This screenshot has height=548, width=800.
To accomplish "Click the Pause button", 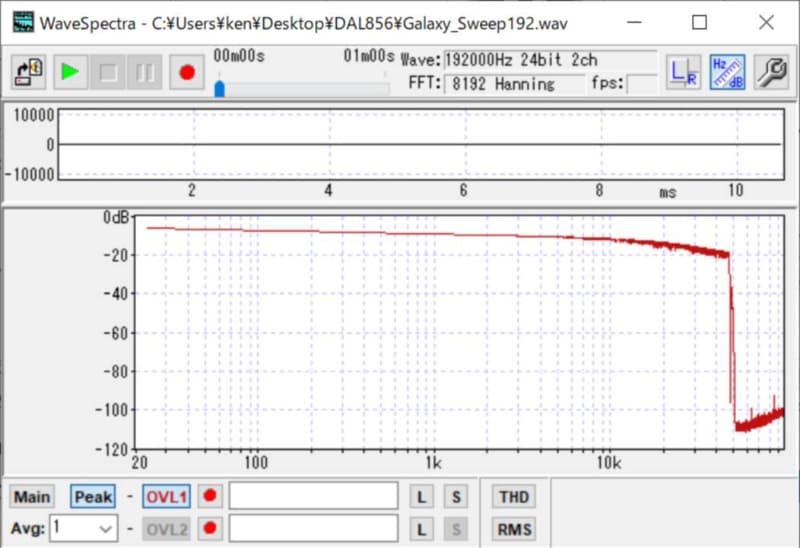I will 145,72.
